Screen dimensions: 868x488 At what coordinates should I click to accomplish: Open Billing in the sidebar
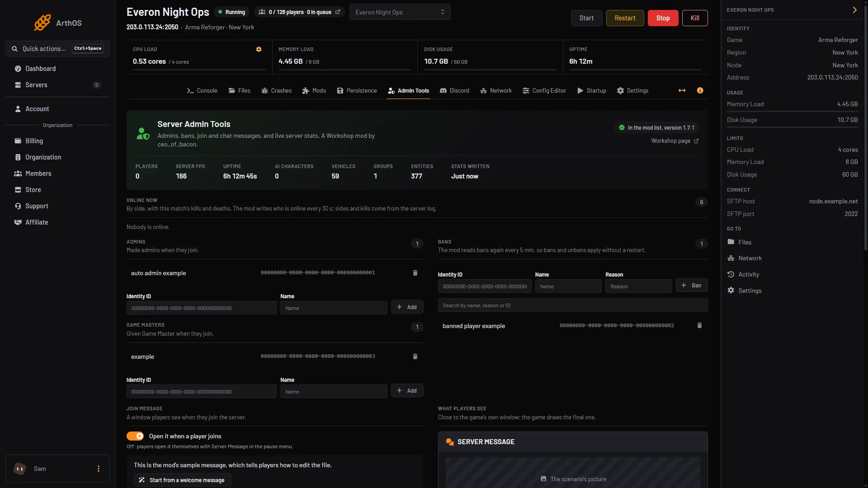pos(57,141)
